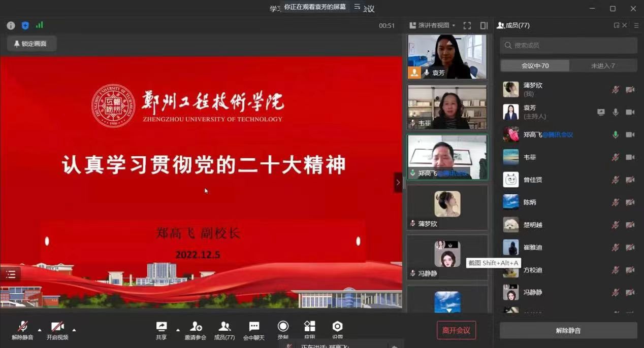Click the lock screen button

31,44
